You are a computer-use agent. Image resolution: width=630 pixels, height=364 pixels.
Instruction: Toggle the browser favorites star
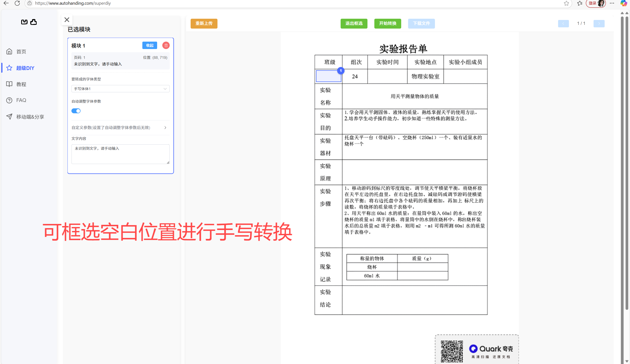point(566,3)
